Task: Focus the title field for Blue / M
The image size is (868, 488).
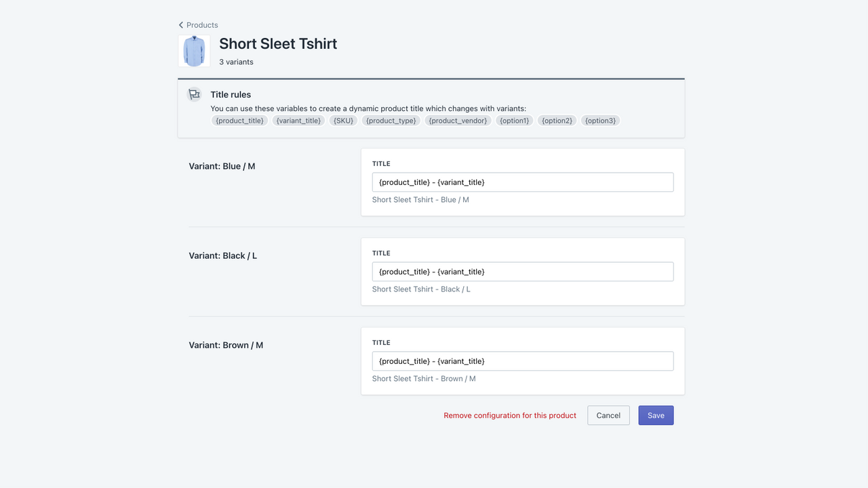Action: (x=523, y=182)
